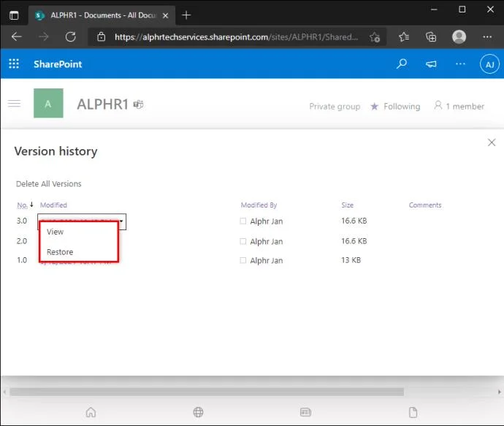This screenshot has width=504, height=426.
Task: Tick the checkbox for version 2.0 Alphr Jan
Action: pos(243,241)
